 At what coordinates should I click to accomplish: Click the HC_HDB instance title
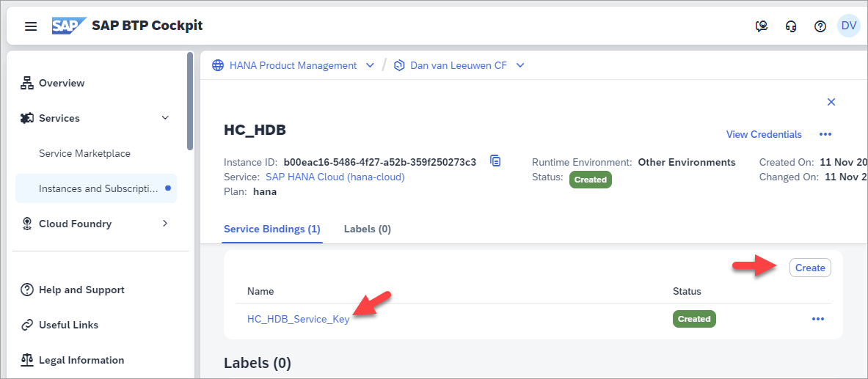click(x=255, y=130)
